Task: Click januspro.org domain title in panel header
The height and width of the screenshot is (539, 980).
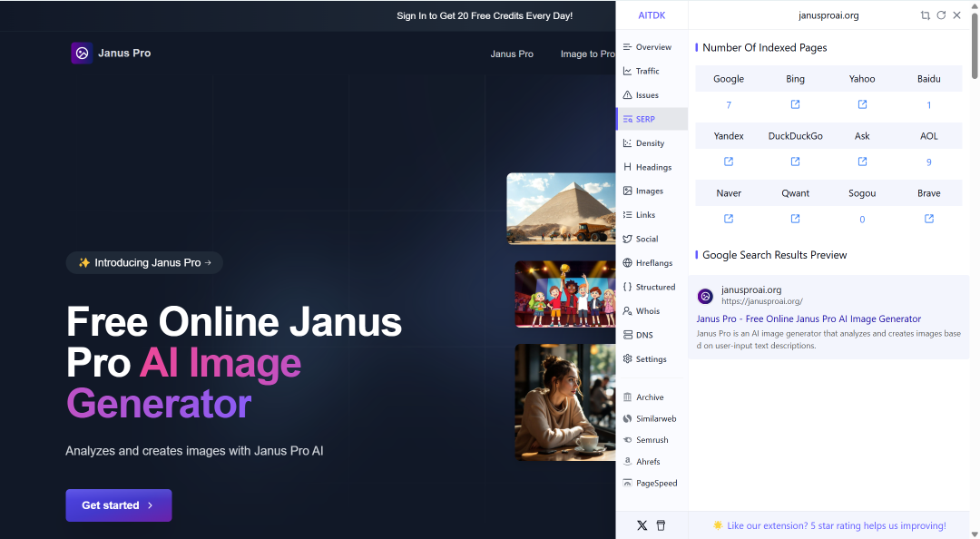Action: point(828,15)
